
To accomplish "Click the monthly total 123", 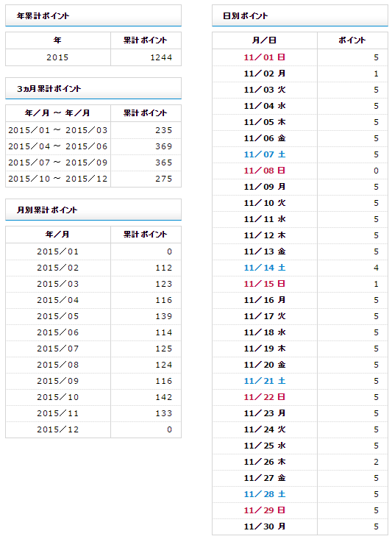I will [x=164, y=284].
